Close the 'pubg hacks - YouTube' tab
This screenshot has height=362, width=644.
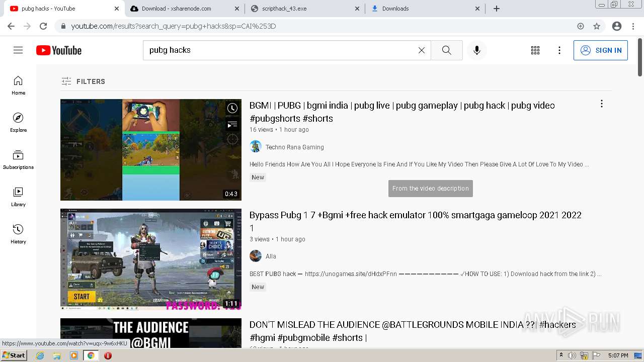(x=117, y=9)
